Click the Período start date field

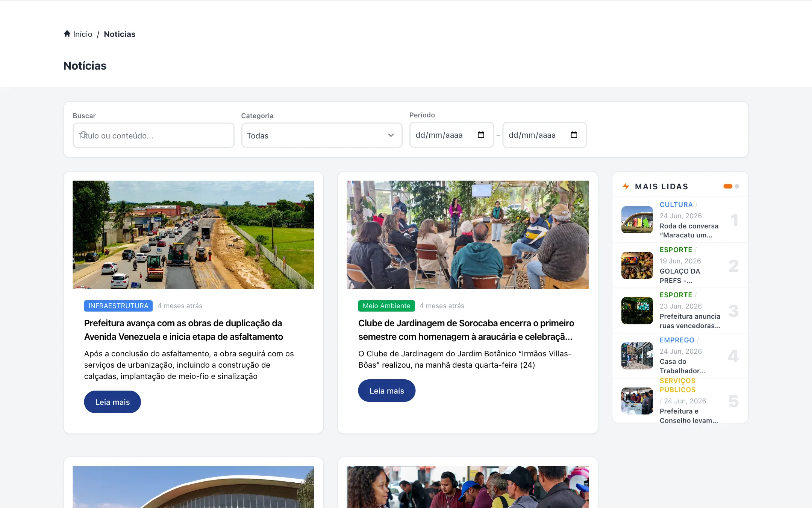coord(451,135)
